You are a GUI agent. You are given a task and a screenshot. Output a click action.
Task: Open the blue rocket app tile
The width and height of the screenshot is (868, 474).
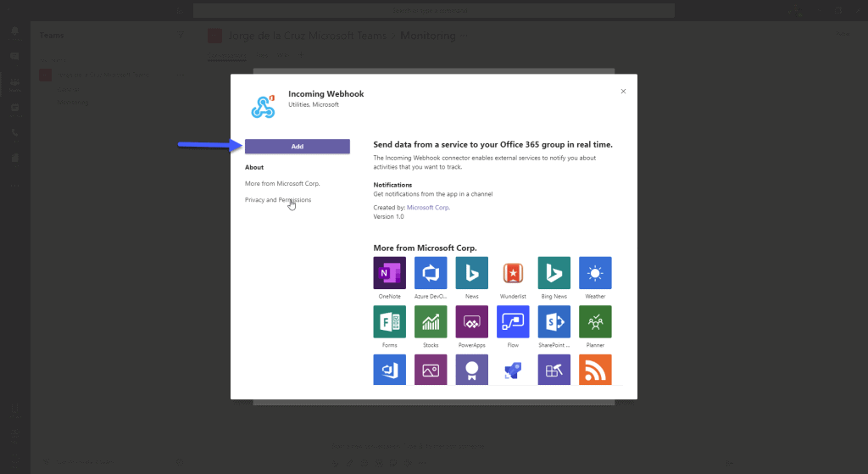[513, 370]
